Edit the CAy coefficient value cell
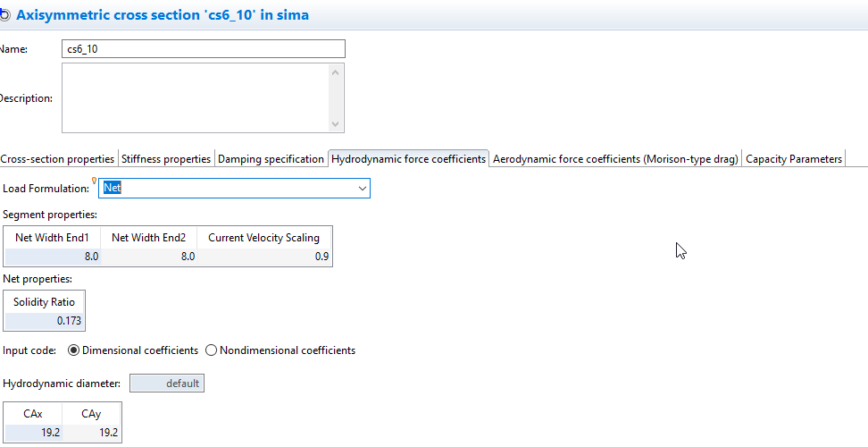This screenshot has height=447, width=868. 91,433
